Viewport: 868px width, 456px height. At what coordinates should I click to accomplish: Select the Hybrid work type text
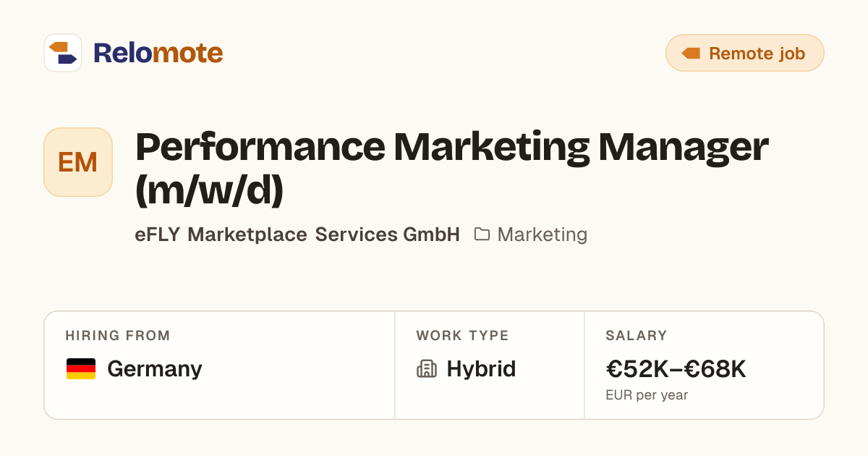click(481, 369)
